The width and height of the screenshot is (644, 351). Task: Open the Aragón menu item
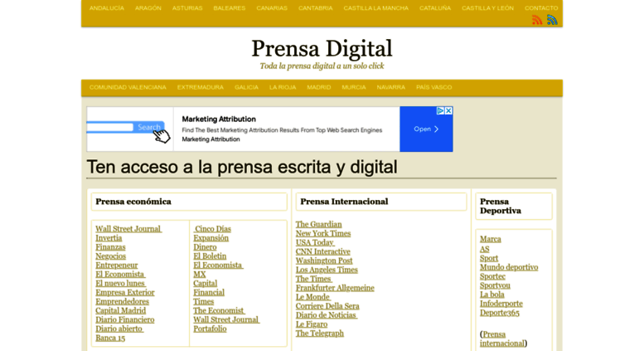point(148,7)
